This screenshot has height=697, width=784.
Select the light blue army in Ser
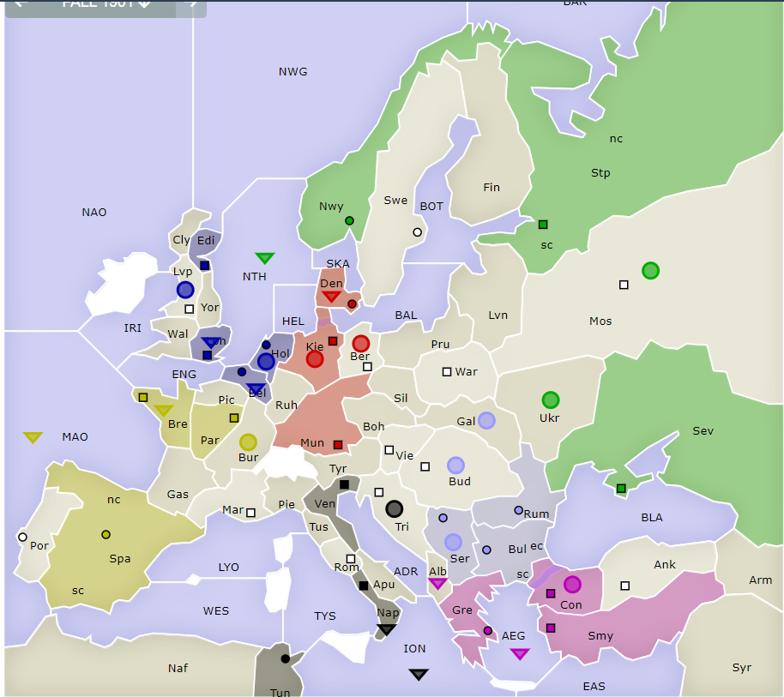[x=454, y=542]
